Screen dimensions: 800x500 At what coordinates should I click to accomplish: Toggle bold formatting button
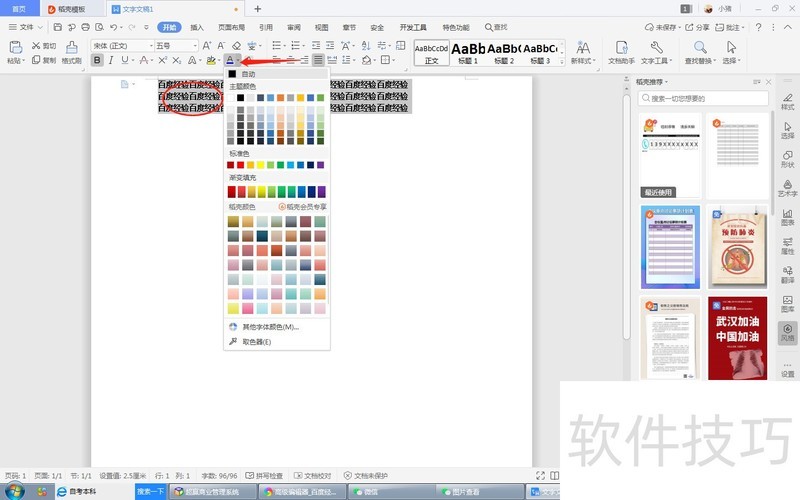pos(97,60)
